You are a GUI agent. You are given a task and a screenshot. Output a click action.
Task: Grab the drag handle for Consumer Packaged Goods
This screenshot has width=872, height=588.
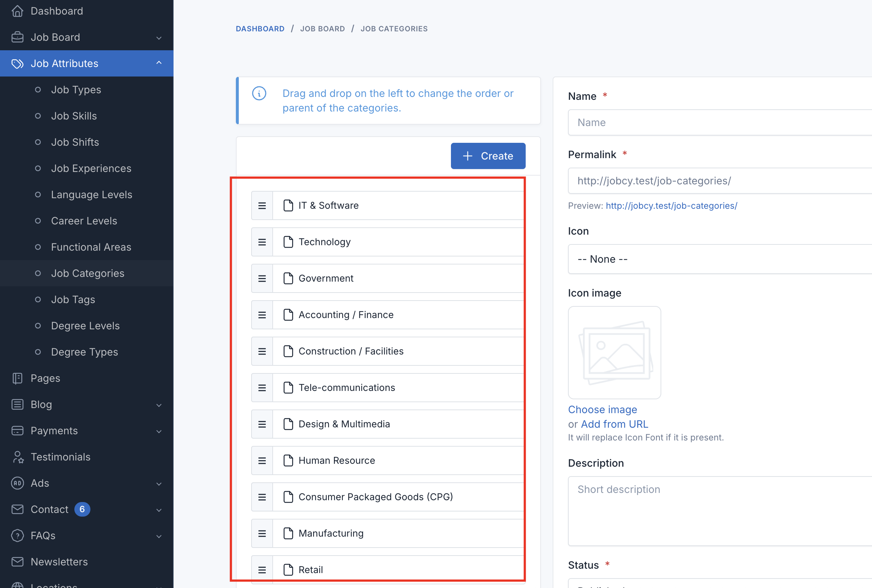pyautogui.click(x=262, y=497)
